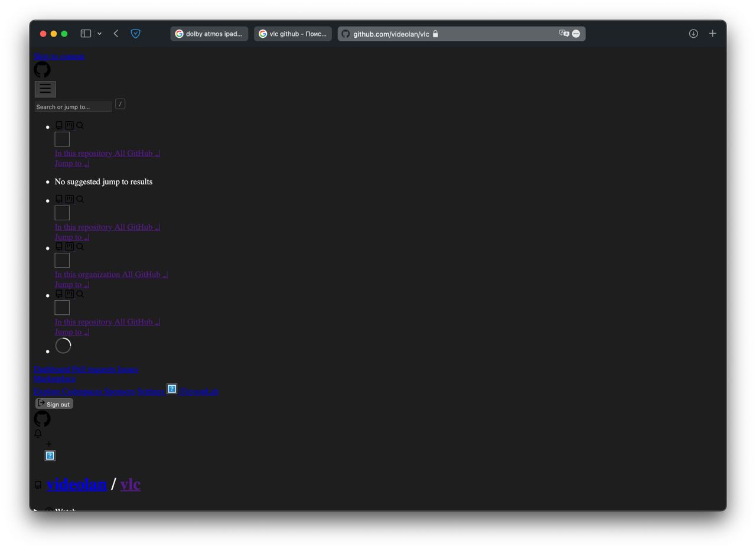
Task: Open a new Safari tab
Action: click(712, 34)
